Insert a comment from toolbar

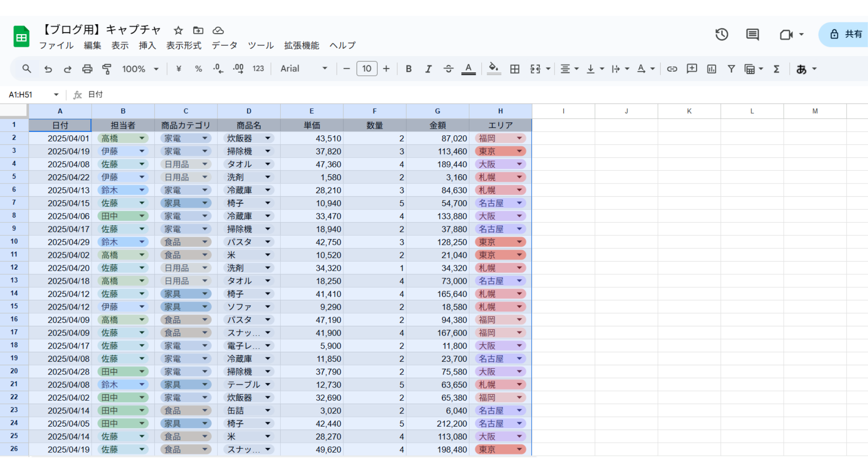tap(692, 69)
